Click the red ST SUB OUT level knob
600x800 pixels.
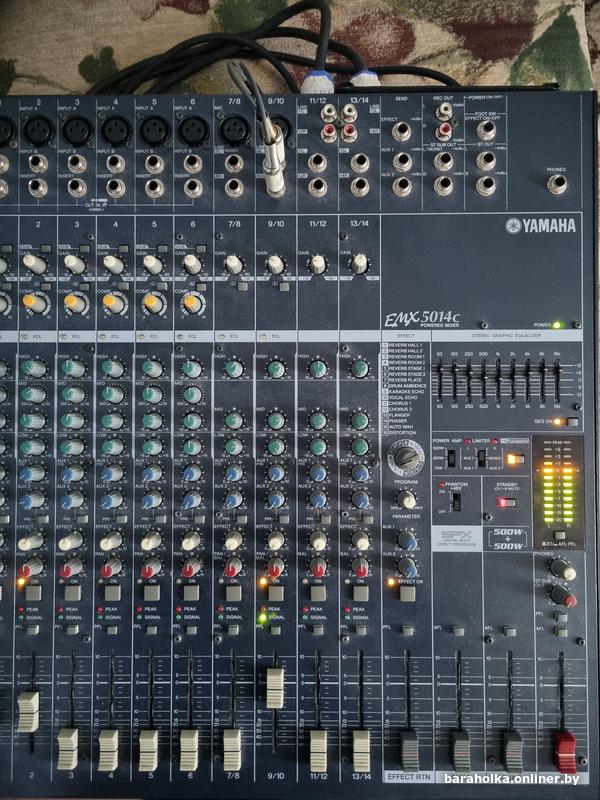click(x=563, y=595)
